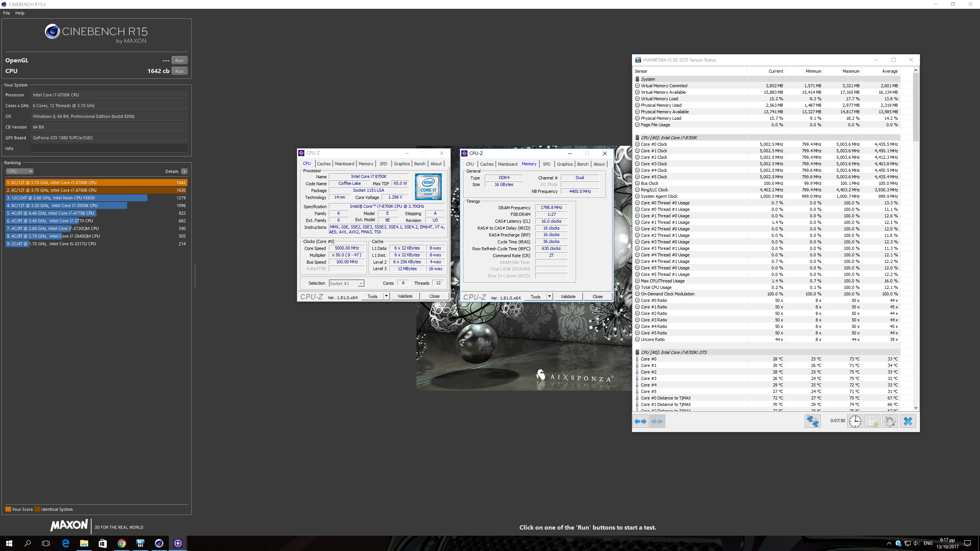The image size is (980, 551).
Task: Open SPD tab in right CPU-Z window
Action: [x=546, y=164]
